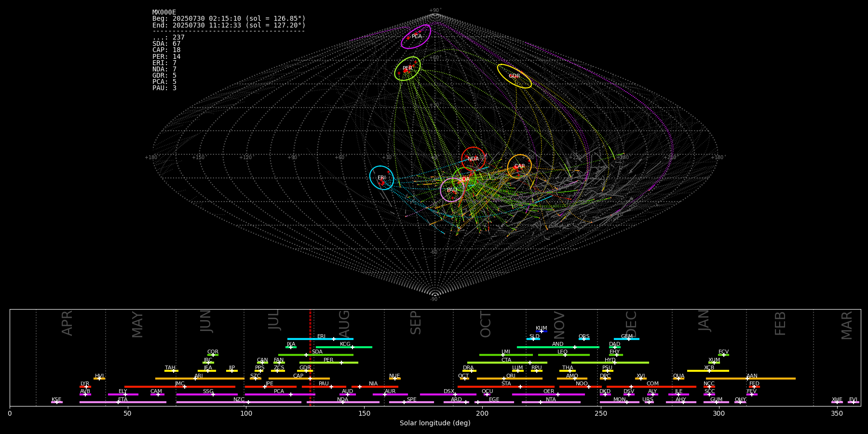Click the Beg: 20250730 02:15:10 timestamp line
Image resolution: width=868 pixels, height=434 pixels.
tap(229, 19)
